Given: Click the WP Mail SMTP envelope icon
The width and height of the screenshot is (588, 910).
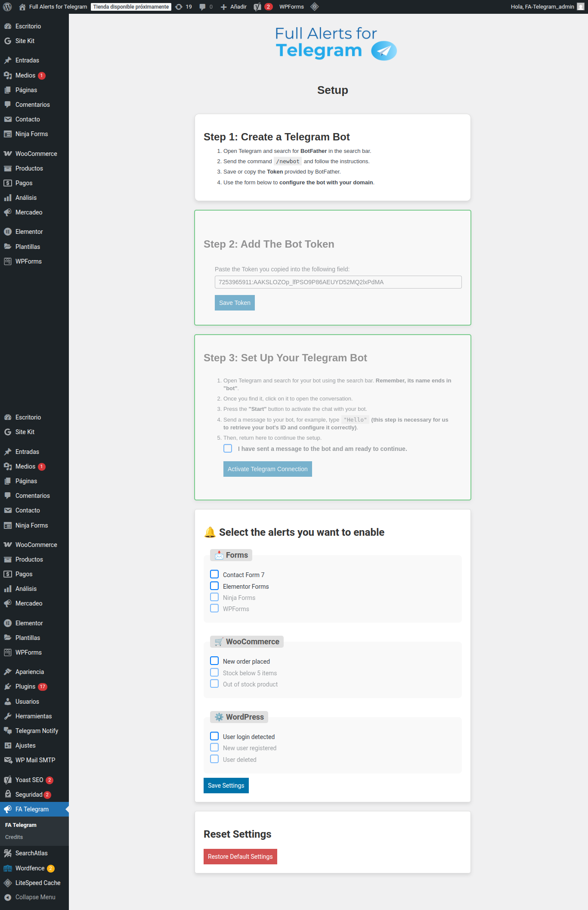Looking at the screenshot, I should click(x=8, y=760).
